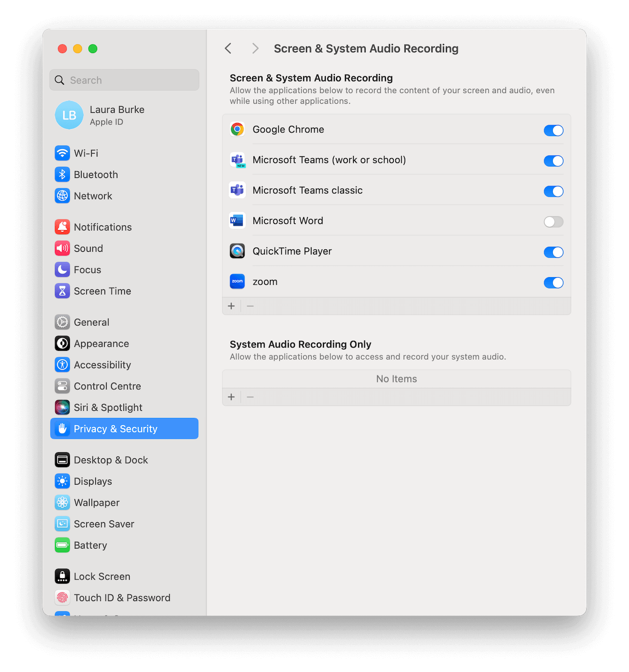Image resolution: width=629 pixels, height=672 pixels.
Task: Click the Control Centre icon
Action: (x=62, y=386)
